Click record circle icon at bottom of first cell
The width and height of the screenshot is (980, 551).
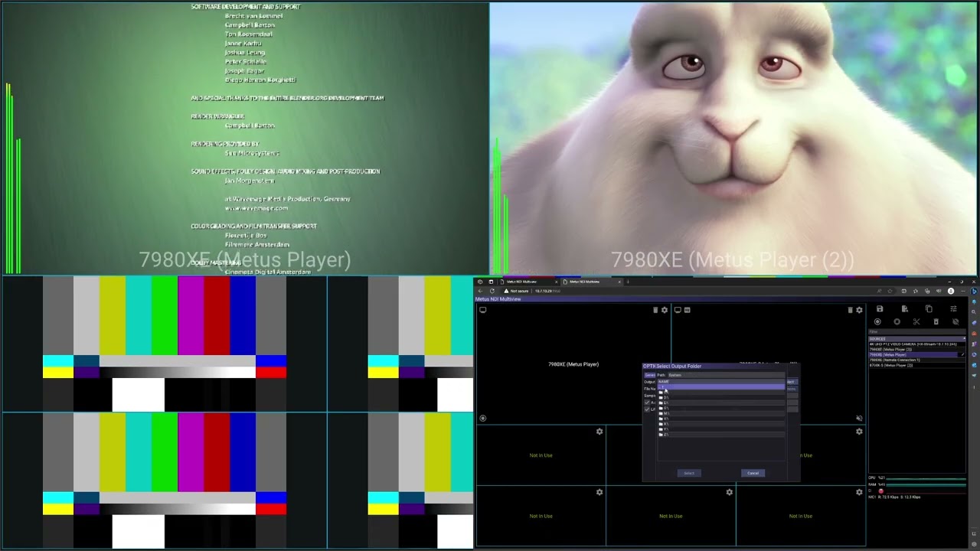point(482,418)
